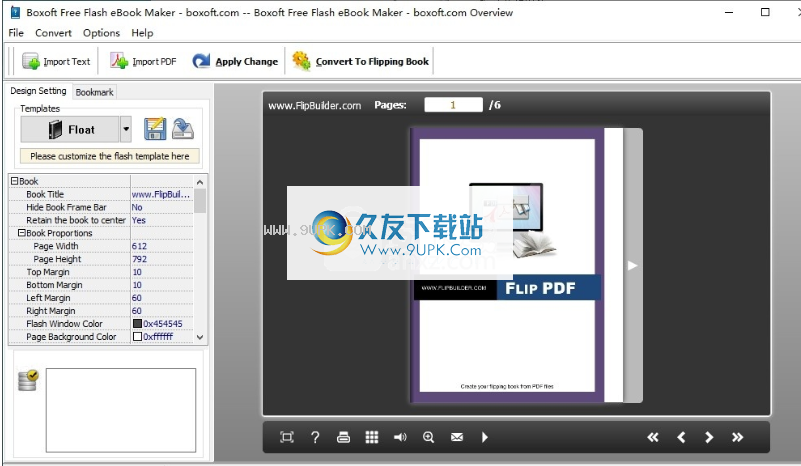Image resolution: width=801 pixels, height=466 pixels.
Task: Click the Page Height value 792
Action: coord(139,259)
